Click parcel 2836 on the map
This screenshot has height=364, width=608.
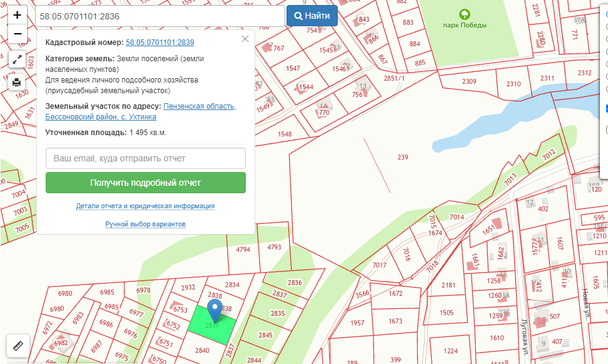tap(295, 283)
